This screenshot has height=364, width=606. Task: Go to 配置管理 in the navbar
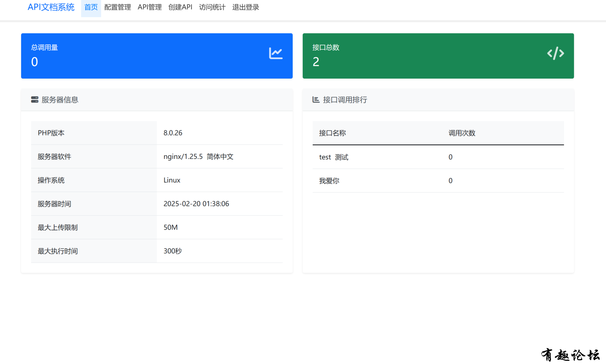tap(118, 7)
